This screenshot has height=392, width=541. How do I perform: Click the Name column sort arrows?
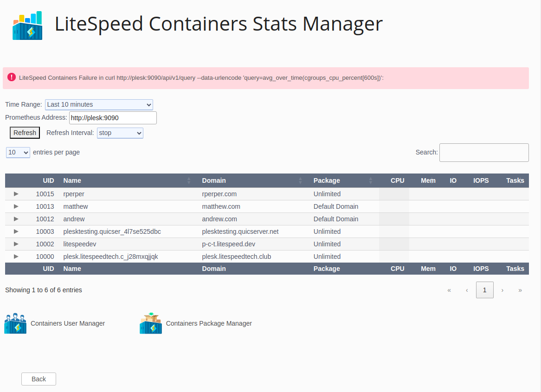pos(188,180)
